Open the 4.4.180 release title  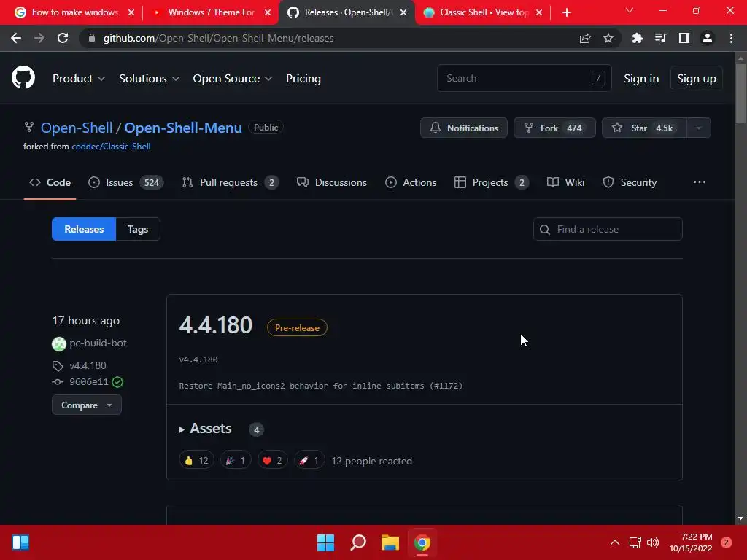tap(216, 325)
